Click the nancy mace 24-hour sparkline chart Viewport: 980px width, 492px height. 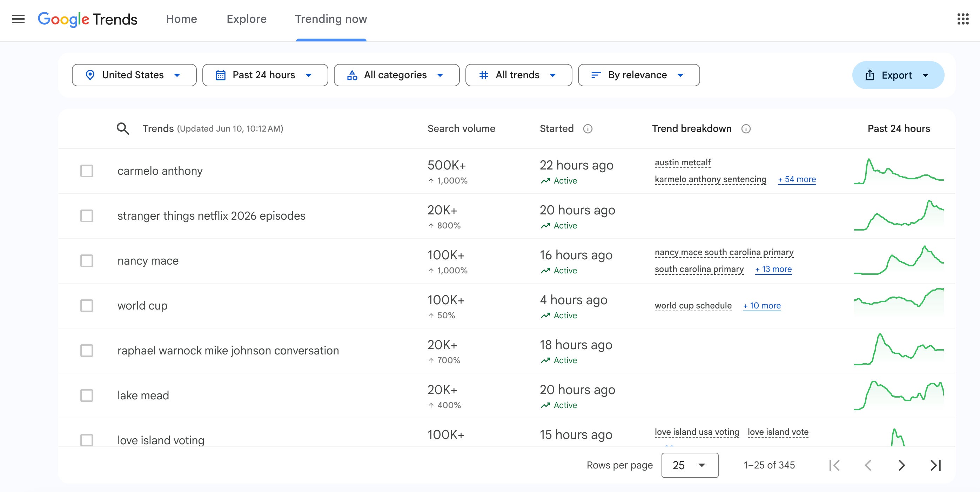tap(899, 260)
